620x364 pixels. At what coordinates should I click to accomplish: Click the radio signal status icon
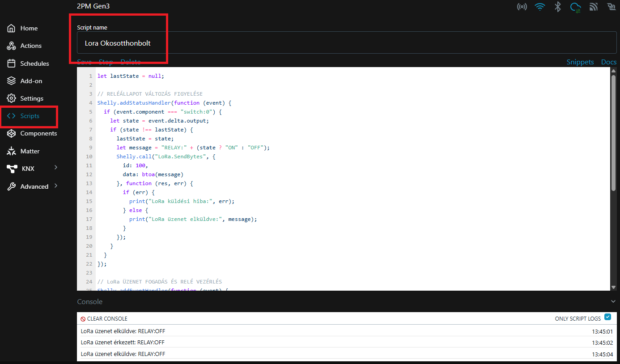coord(522,7)
